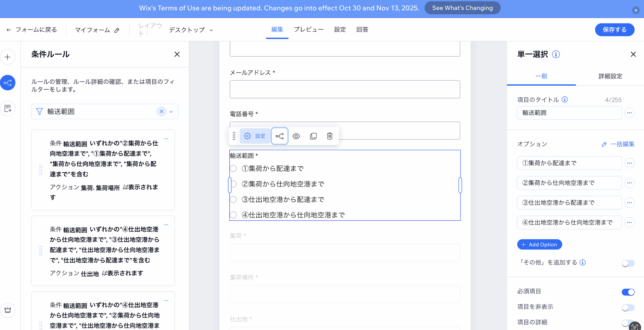Open the more menu for the ①集荷から配達まで option

click(629, 163)
